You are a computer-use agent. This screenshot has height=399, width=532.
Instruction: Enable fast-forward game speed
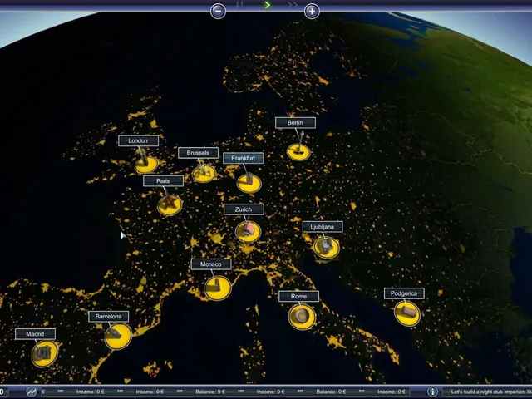pyautogui.click(x=292, y=4)
